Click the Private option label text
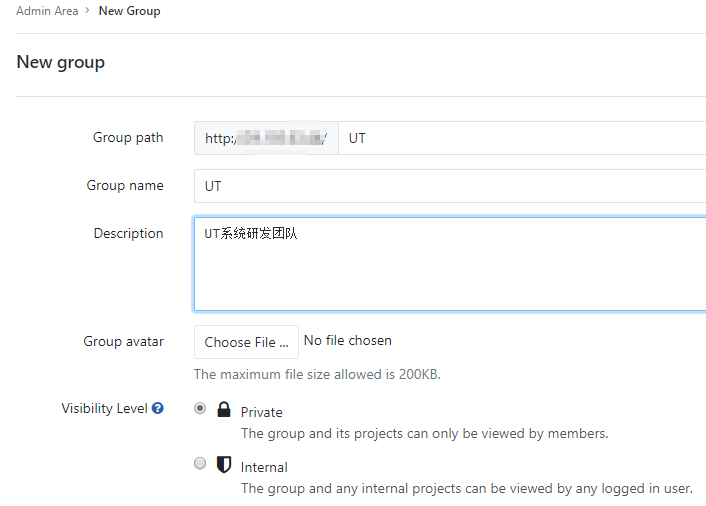 (x=262, y=412)
